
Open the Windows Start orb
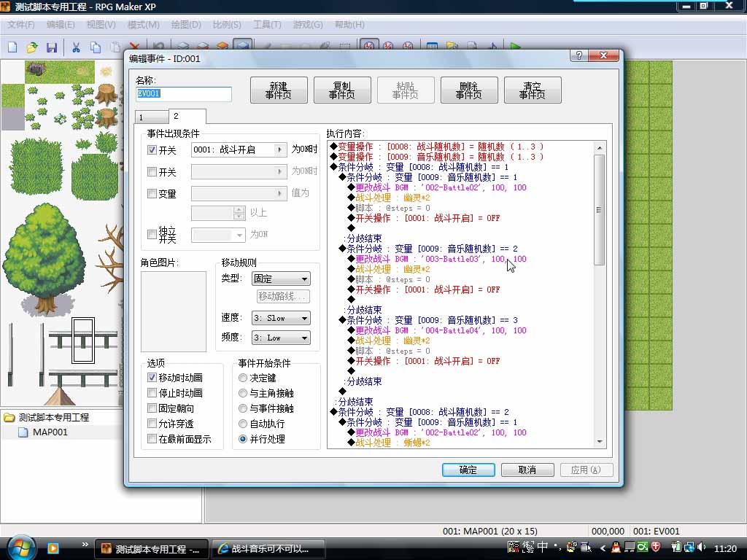[21, 548]
